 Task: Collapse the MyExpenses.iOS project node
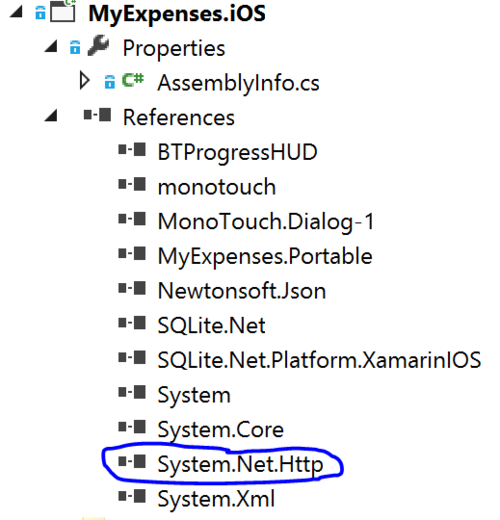click(16, 12)
